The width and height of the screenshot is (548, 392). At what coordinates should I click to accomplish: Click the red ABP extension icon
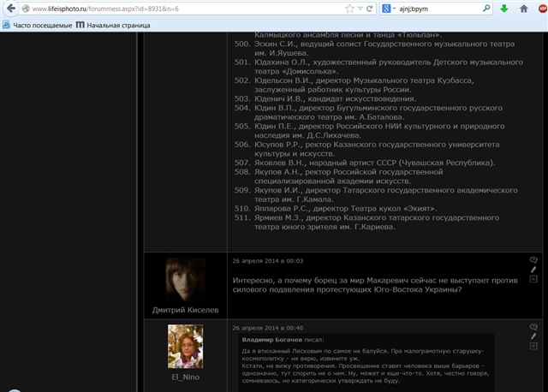(x=541, y=9)
